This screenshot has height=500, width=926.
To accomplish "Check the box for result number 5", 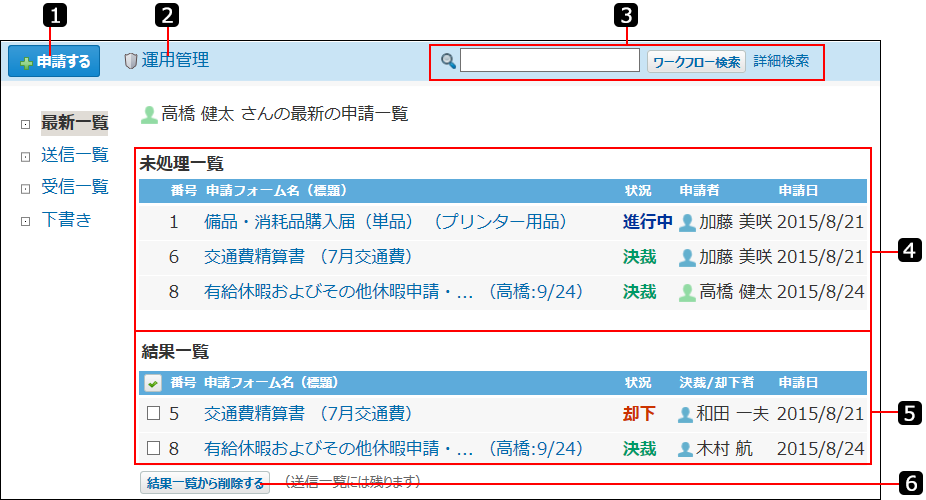I will [x=154, y=413].
